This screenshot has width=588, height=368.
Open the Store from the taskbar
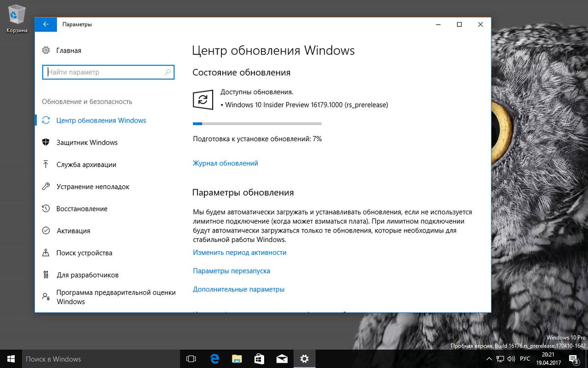pos(259,359)
